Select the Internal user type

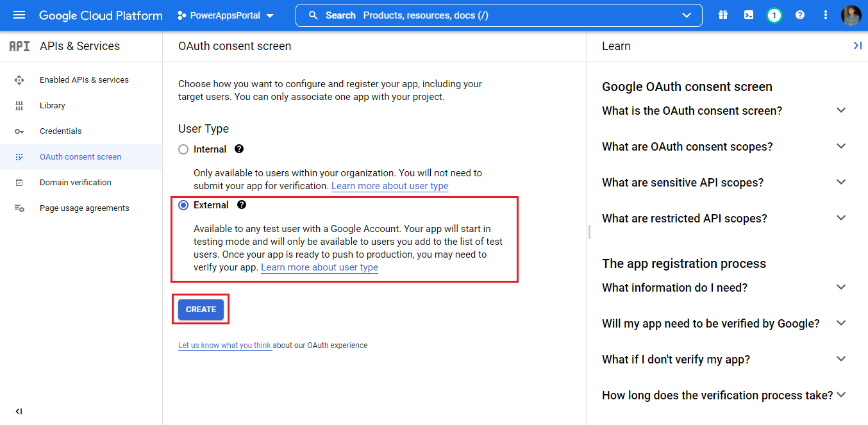(x=183, y=149)
